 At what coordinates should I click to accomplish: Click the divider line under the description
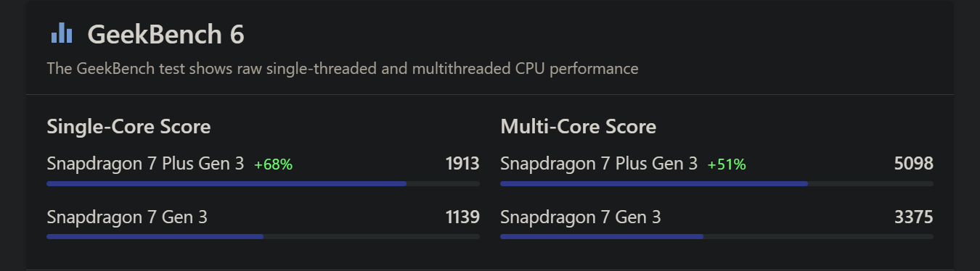coord(490,94)
